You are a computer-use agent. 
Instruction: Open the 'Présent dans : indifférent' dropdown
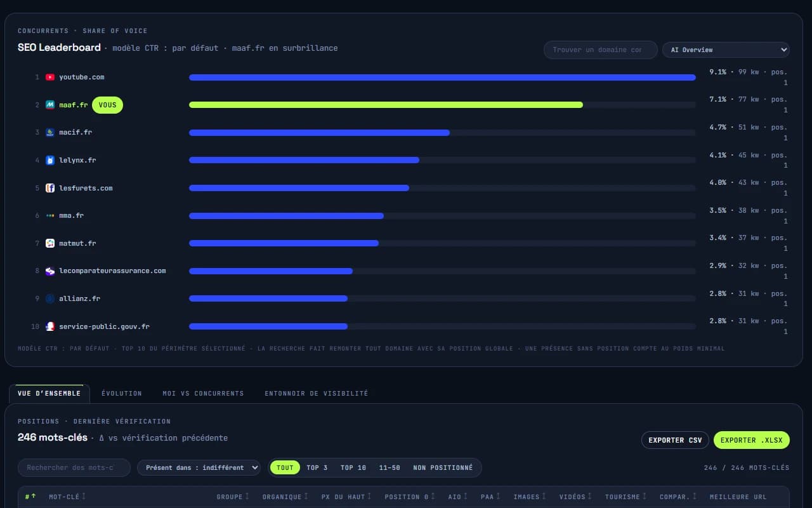coord(199,467)
